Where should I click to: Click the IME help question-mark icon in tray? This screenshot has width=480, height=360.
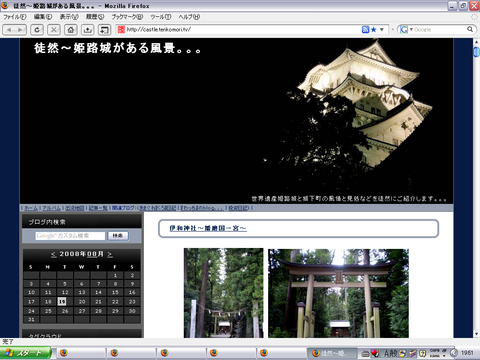pyautogui.click(x=422, y=353)
